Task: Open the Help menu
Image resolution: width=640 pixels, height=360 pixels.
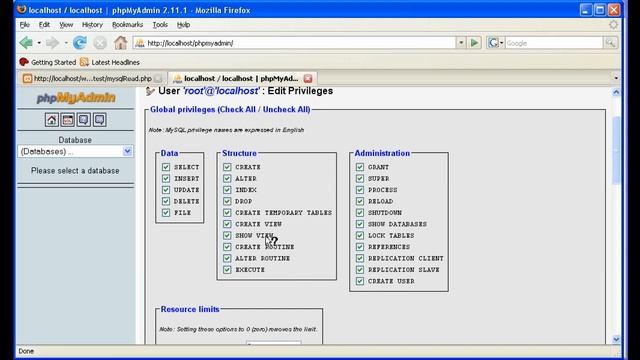Action: (x=183, y=24)
